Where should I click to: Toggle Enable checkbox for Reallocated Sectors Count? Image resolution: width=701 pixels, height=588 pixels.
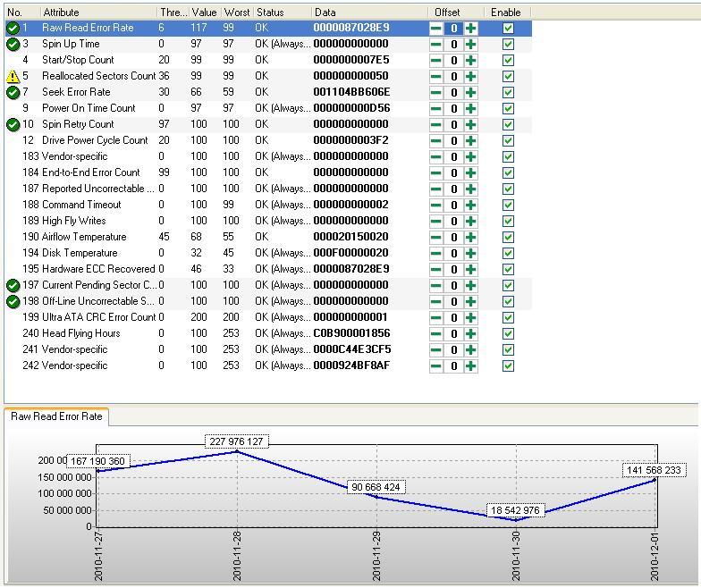508,77
